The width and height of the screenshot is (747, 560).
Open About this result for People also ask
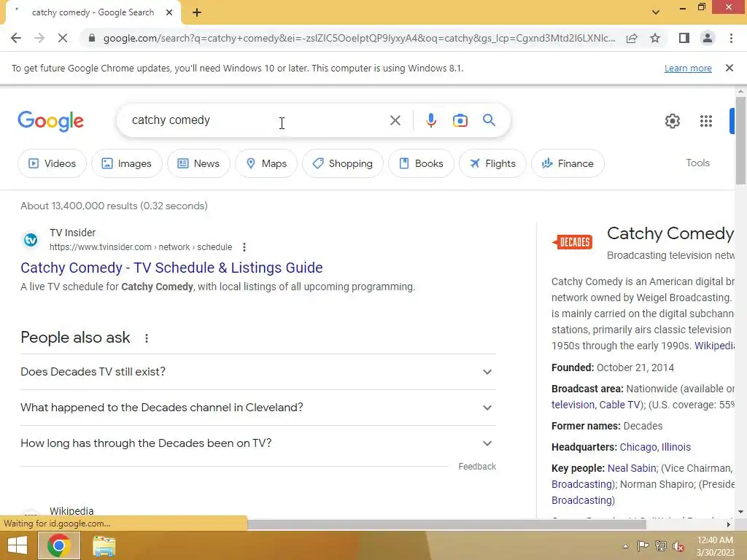click(147, 338)
